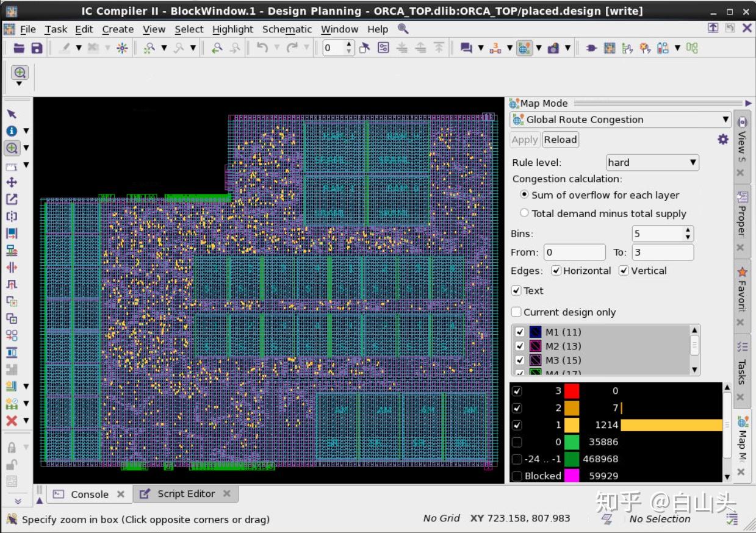Click the Undo arrow icon
This screenshot has height=533, width=756.
[262, 48]
